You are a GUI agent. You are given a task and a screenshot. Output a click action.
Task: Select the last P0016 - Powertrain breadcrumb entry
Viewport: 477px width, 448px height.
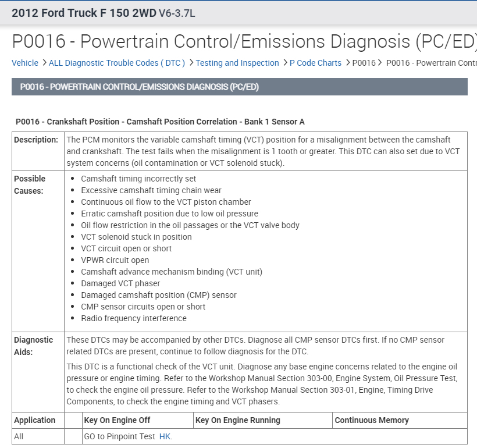tap(431, 63)
